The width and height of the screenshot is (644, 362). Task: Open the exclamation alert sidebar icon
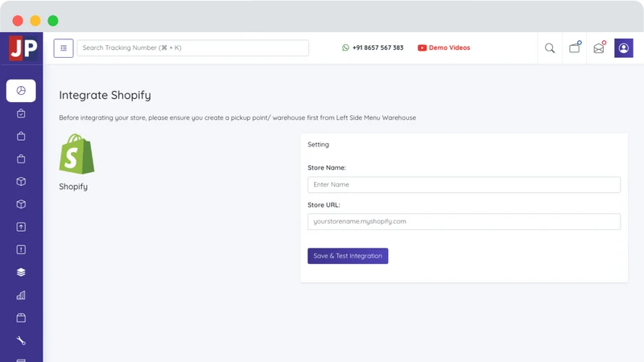[x=21, y=249]
